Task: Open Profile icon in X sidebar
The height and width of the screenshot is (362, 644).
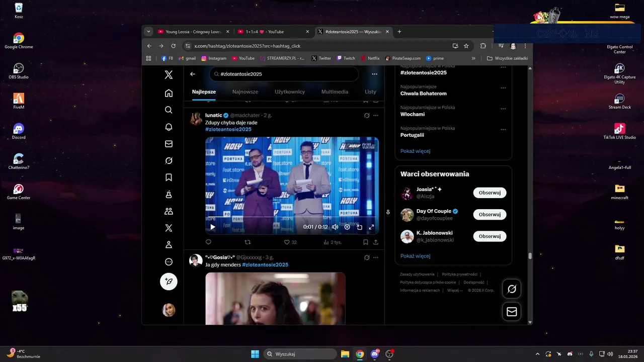Action: coord(169,245)
